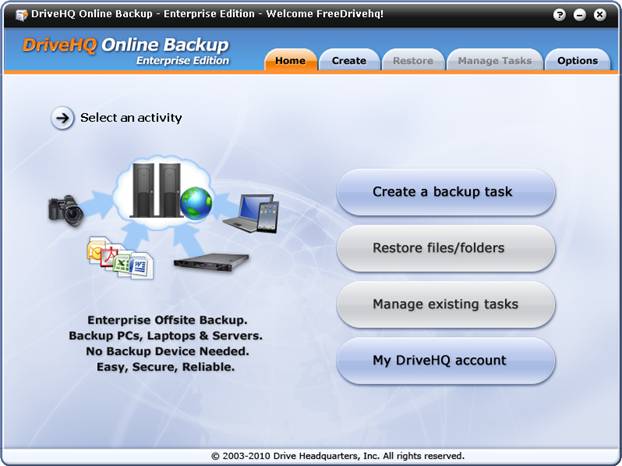
Task: Click the globe icon on the cloud
Action: pos(196,203)
